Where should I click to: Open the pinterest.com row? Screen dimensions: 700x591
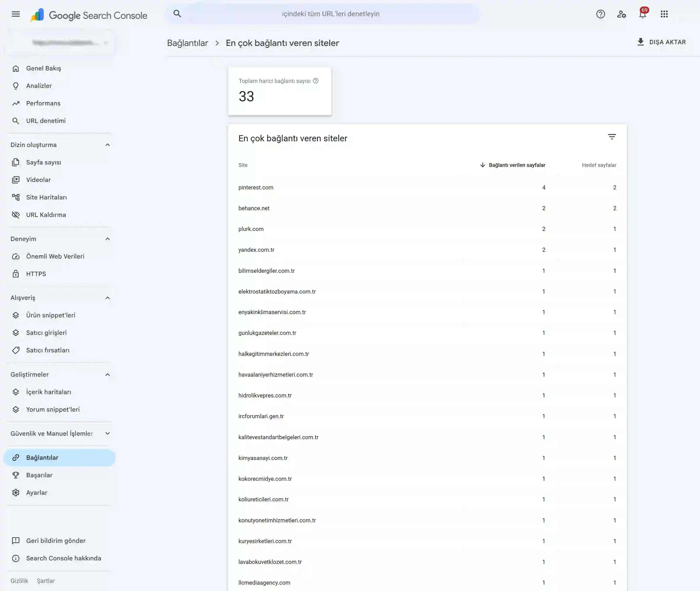pyautogui.click(x=427, y=187)
